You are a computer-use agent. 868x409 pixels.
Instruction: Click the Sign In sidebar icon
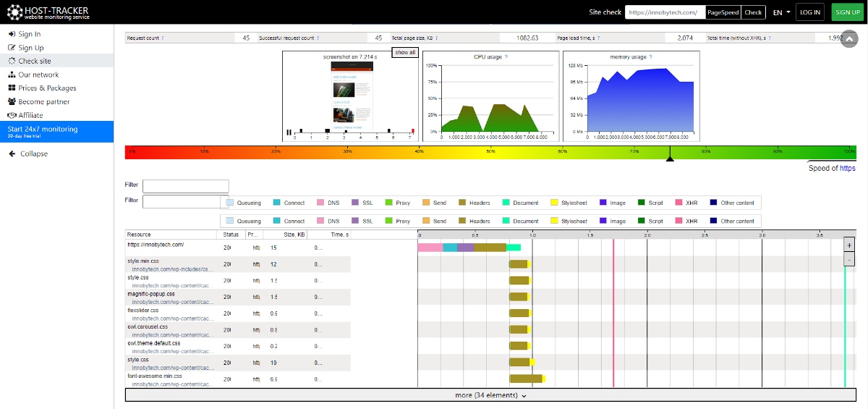click(x=12, y=34)
